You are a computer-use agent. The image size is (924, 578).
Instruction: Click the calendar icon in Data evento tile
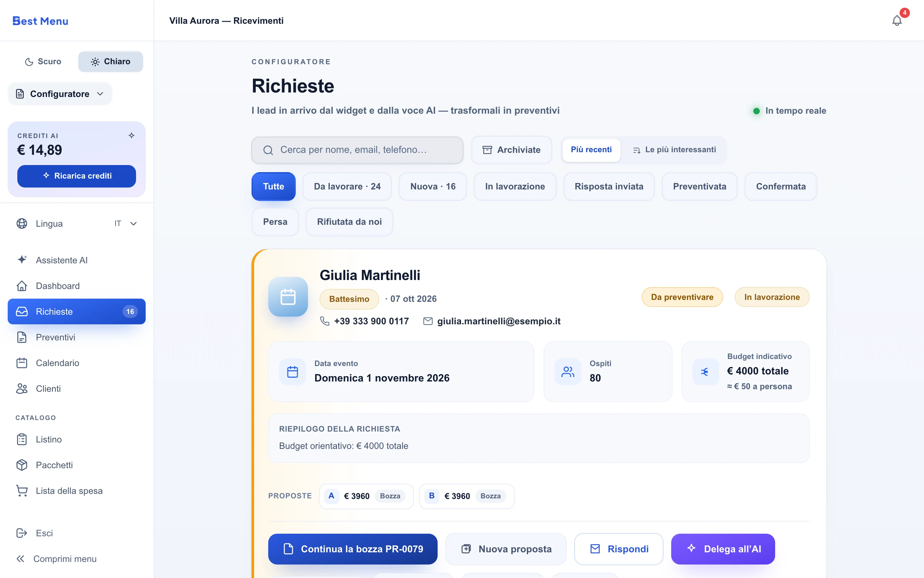point(293,372)
